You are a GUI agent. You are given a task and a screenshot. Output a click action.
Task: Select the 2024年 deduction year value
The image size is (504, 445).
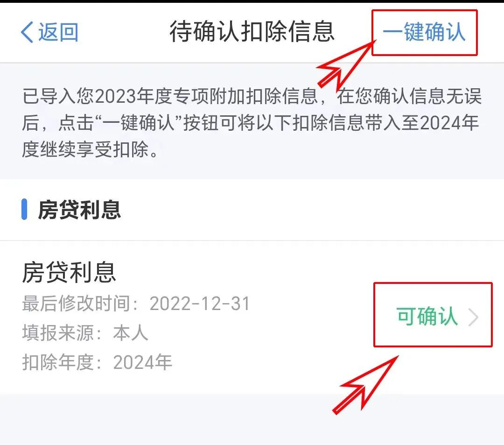[x=143, y=362]
